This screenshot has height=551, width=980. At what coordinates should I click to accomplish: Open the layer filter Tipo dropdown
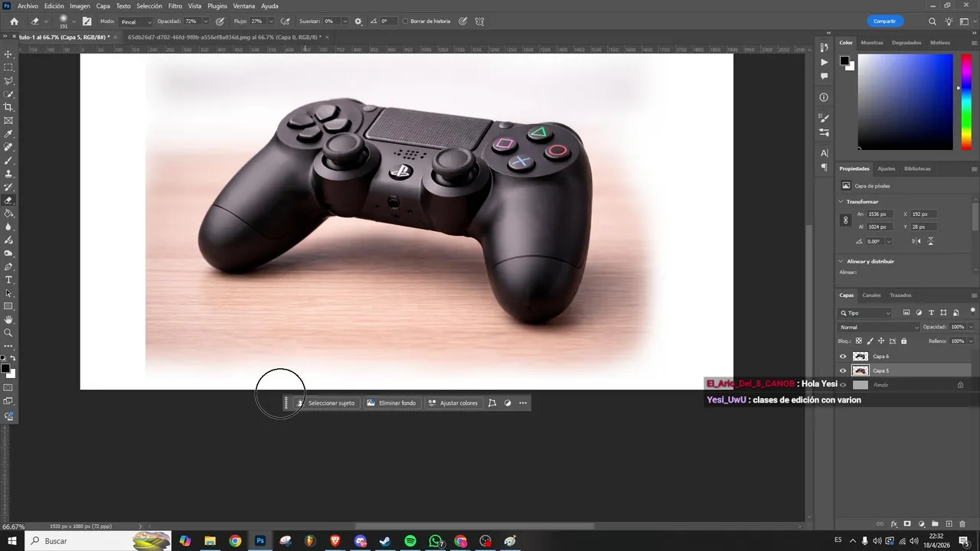pyautogui.click(x=865, y=313)
